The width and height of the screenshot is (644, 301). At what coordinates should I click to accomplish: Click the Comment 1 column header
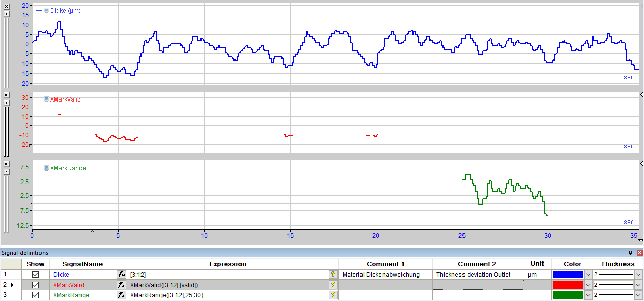(386, 264)
